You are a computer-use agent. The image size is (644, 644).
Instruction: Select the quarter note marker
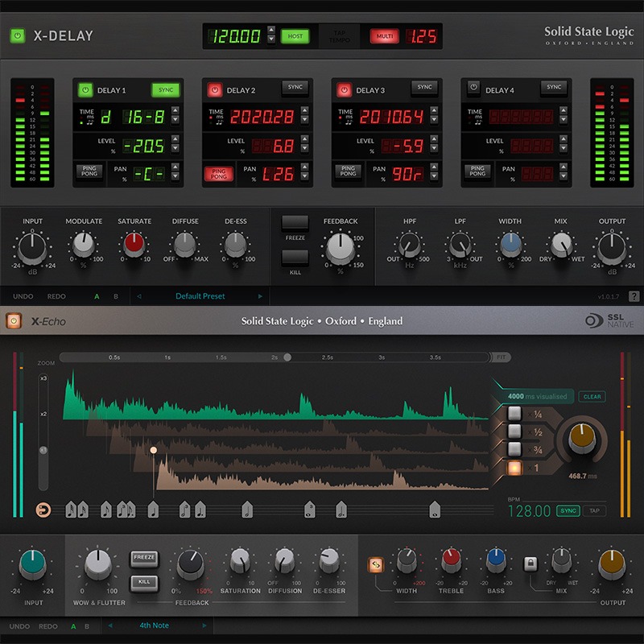(x=153, y=510)
